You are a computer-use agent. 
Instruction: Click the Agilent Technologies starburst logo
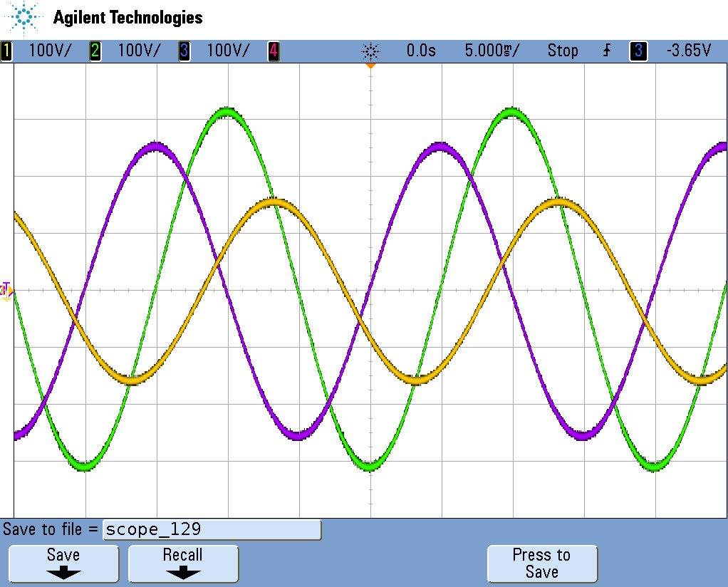tap(25, 19)
